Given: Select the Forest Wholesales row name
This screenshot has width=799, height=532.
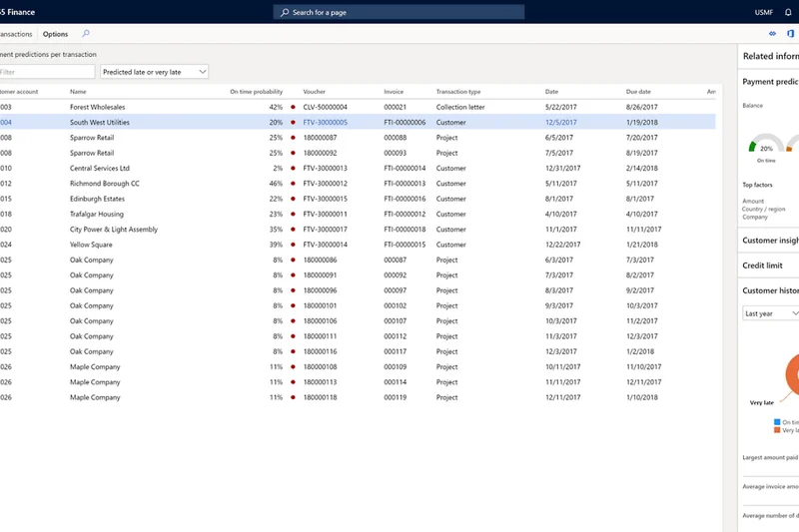Looking at the screenshot, I should pos(97,107).
